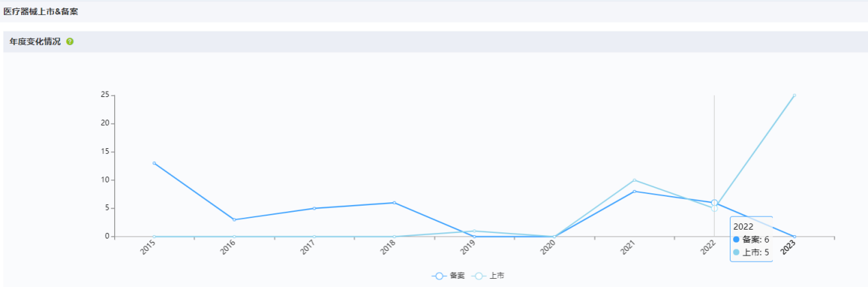Select the 上市 data point at 2023
Viewport: 868px width, 287px height.
(794, 96)
